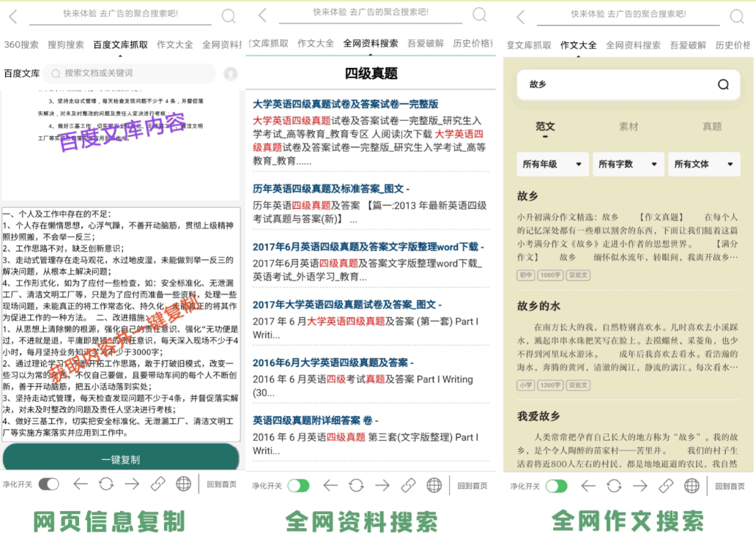The width and height of the screenshot is (756, 536).
Task: Switch to the 素材 tab
Action: coord(629,127)
